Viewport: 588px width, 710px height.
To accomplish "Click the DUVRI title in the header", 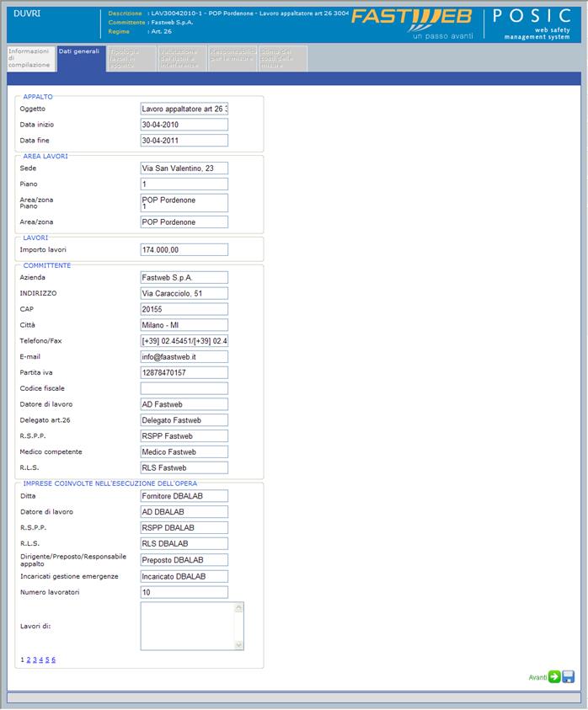I will click(27, 13).
